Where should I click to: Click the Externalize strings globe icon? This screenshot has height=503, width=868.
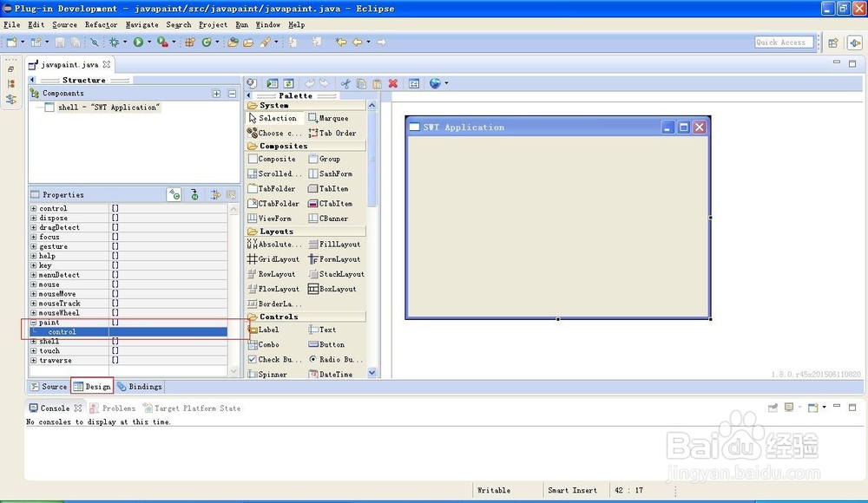pos(436,83)
